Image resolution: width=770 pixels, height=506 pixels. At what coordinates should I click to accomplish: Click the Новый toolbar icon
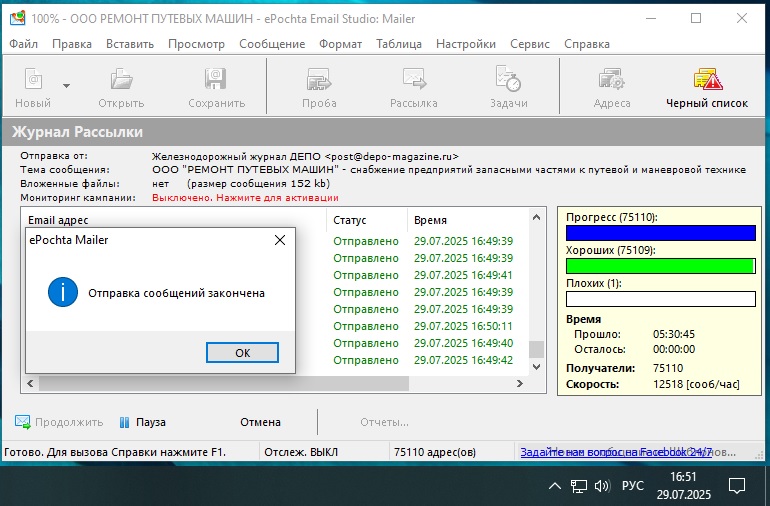coord(33,80)
